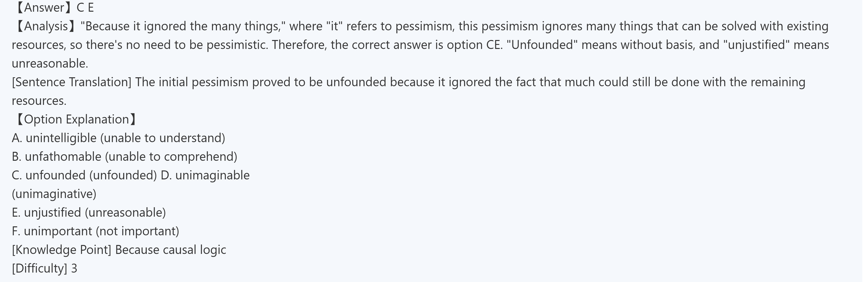Click the word 'unreasonable.' ending the analysis
The image size is (868, 282).
(x=50, y=64)
